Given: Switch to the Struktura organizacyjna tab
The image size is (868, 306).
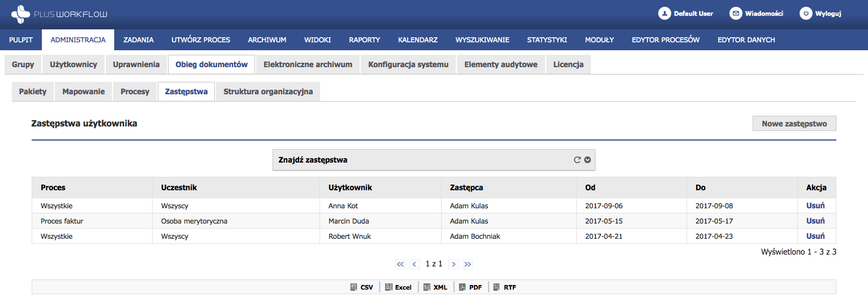Looking at the screenshot, I should [x=268, y=91].
